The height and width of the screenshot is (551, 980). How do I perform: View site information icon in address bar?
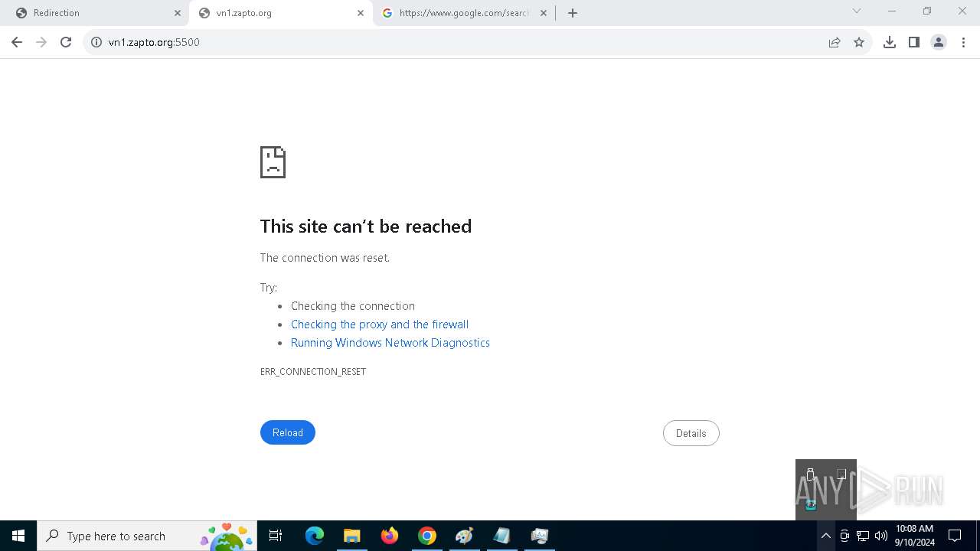(96, 42)
